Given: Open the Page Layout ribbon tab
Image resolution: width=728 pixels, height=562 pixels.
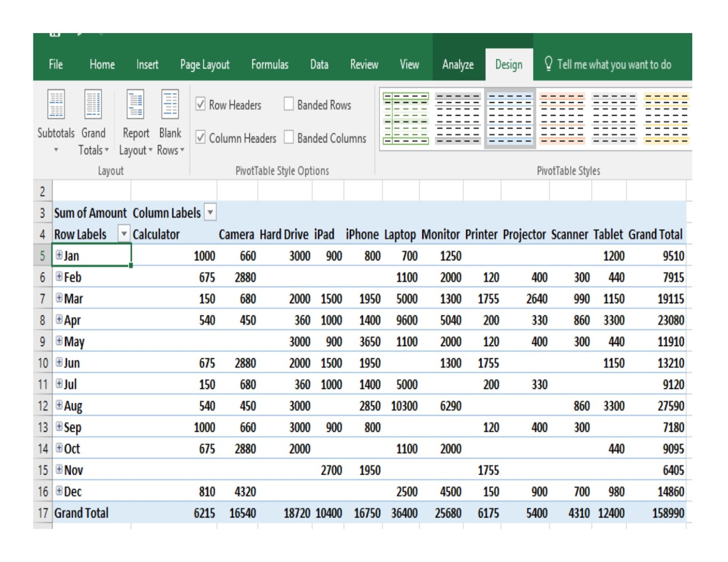Looking at the screenshot, I should 205,65.
